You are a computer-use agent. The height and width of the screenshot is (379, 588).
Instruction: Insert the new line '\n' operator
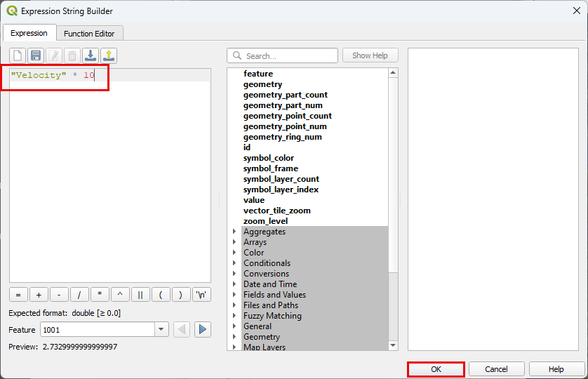201,295
